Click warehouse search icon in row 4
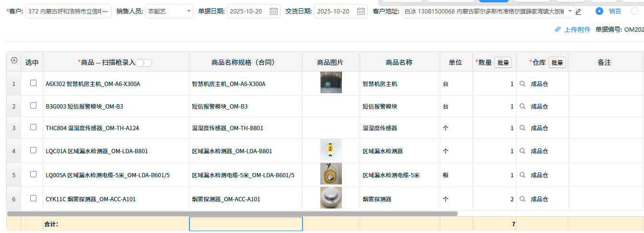This screenshot has width=644, height=233. [x=523, y=151]
